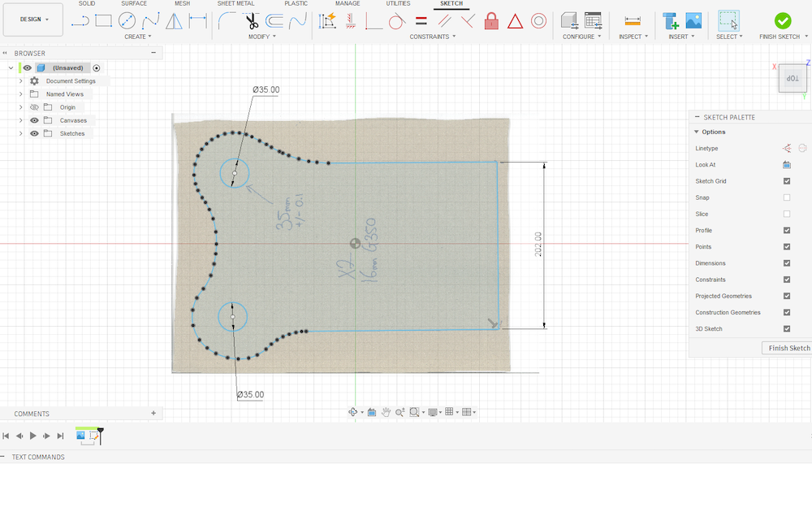This screenshot has height=512, width=812.
Task: Apply the Equal constraint icon
Action: click(421, 21)
